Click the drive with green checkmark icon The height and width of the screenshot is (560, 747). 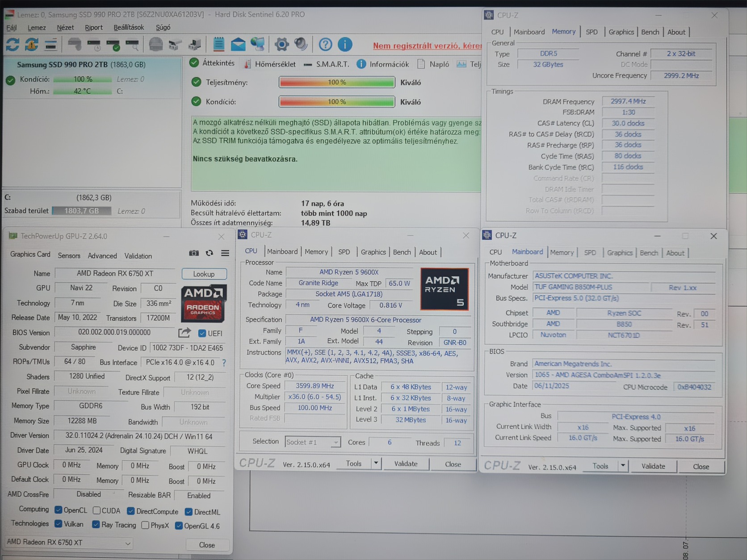click(113, 45)
